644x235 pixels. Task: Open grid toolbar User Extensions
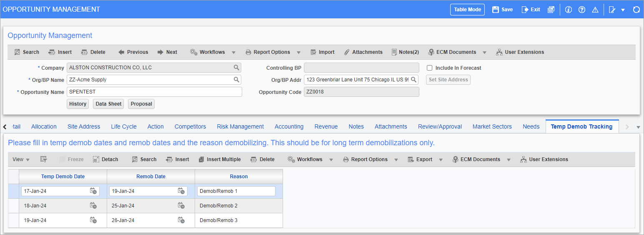pyautogui.click(x=544, y=159)
